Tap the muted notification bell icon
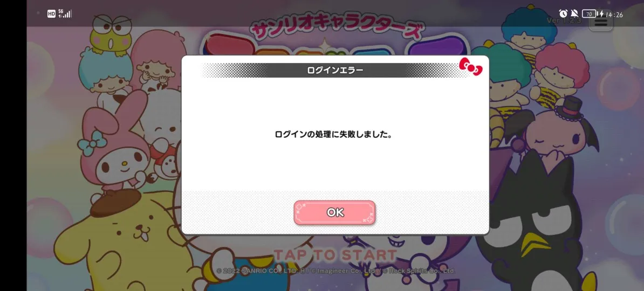This screenshot has width=644, height=291. click(x=574, y=13)
